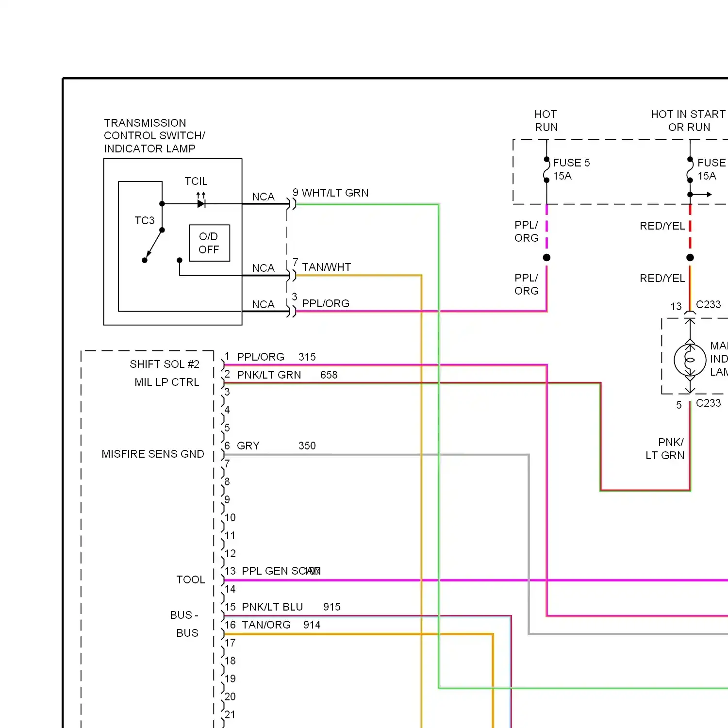Click the RED/YEL label below the fuse box
728x728 pixels.
click(x=662, y=226)
